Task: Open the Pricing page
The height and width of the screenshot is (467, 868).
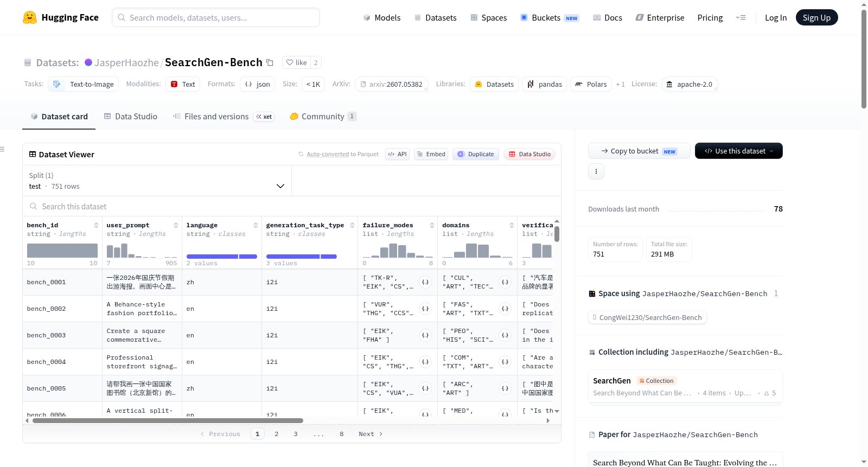Action: 710,17
